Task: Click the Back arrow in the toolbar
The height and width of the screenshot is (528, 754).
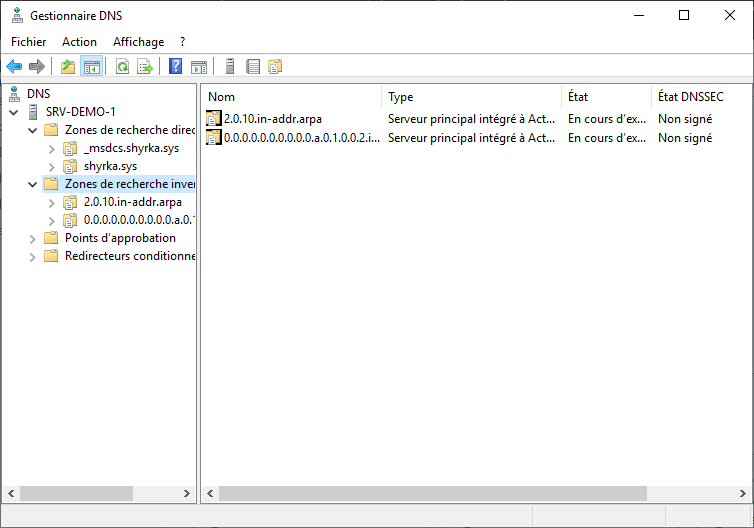Action: [x=14, y=67]
